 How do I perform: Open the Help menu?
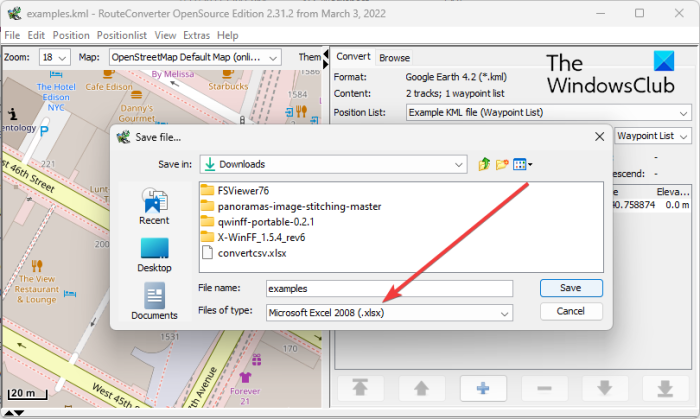tap(228, 35)
